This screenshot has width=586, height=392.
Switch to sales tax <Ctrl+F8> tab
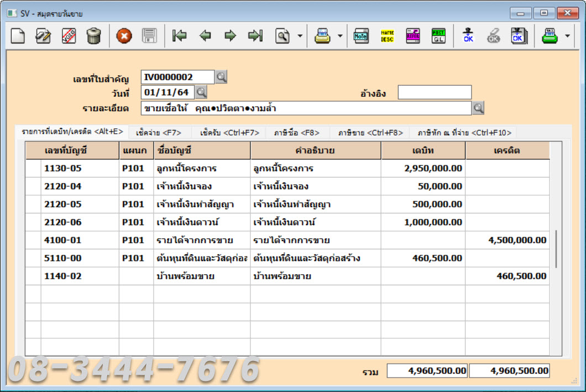click(370, 133)
